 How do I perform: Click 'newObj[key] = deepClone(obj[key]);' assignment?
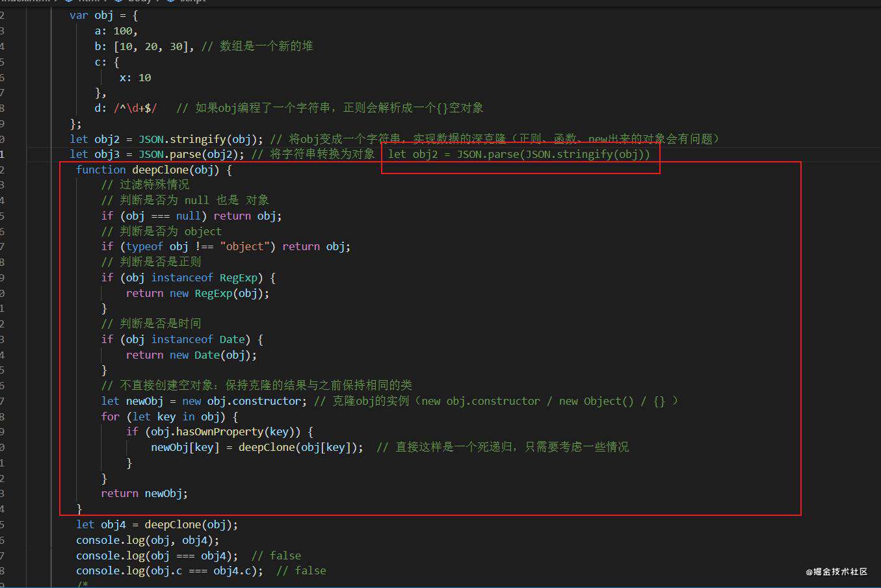[257, 447]
